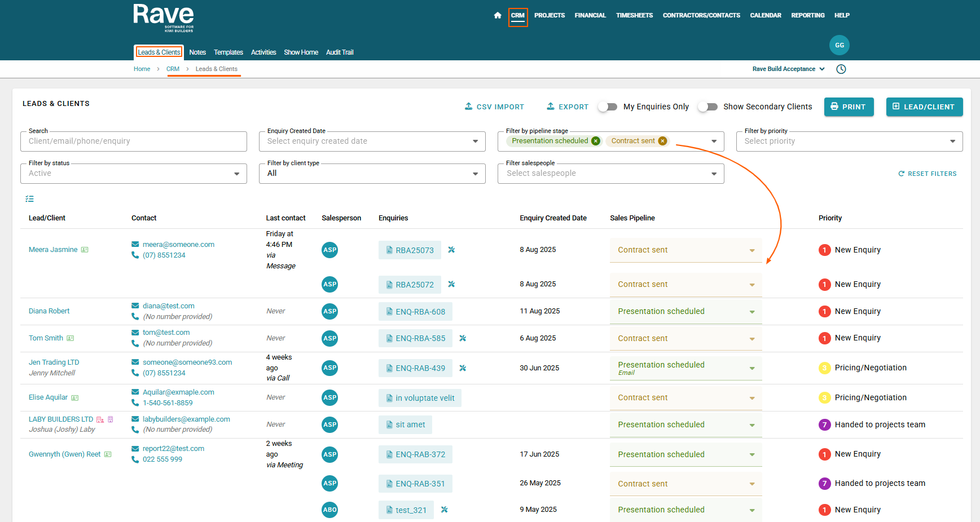Image resolution: width=980 pixels, height=522 pixels.
Task: Open Sales Pipeline dropdown for ENQ-RBA-608
Action: [685, 311]
